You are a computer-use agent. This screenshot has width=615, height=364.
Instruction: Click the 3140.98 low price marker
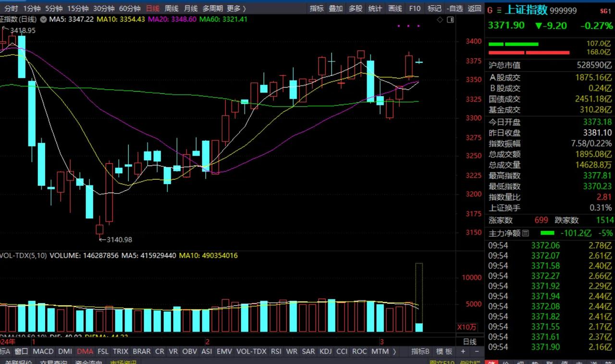[x=116, y=240]
